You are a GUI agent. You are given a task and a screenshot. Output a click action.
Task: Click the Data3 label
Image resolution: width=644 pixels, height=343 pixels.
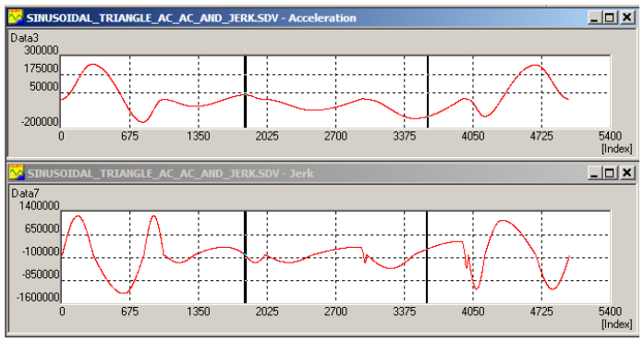[24, 38]
